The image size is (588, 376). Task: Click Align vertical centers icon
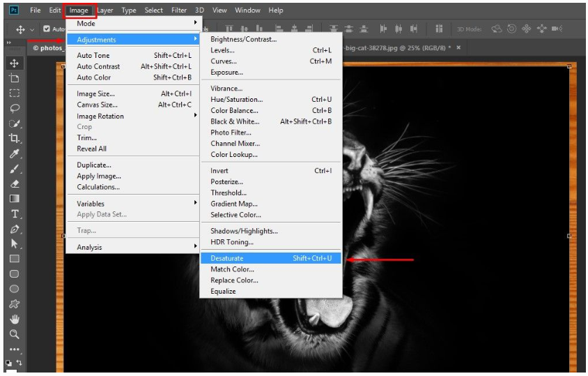tap(244, 29)
